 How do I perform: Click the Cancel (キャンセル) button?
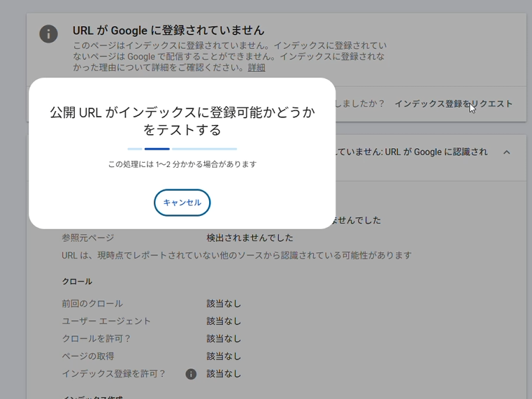click(x=182, y=203)
